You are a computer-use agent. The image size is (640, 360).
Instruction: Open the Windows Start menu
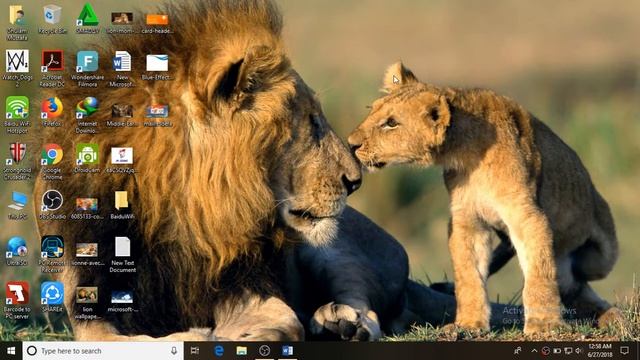tap(11, 351)
